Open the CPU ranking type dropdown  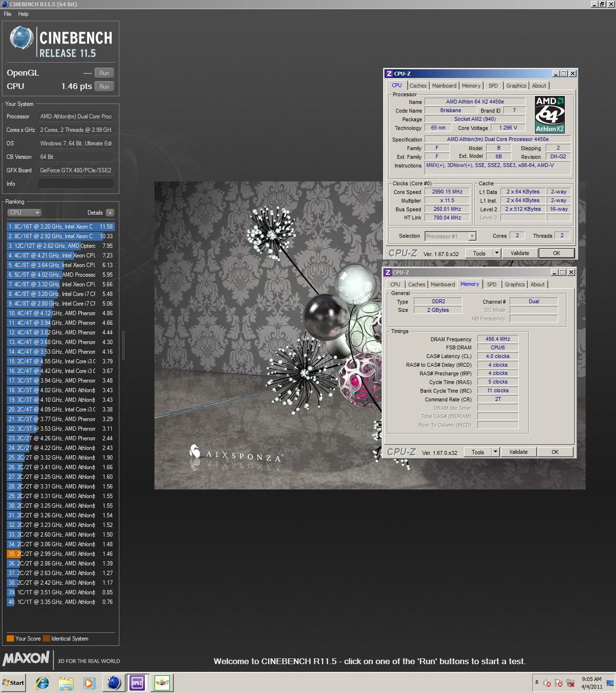pos(24,213)
